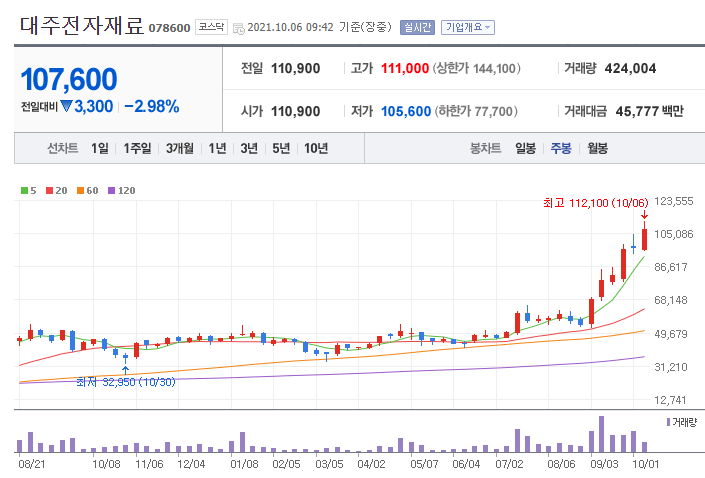The image size is (705, 478).
Task: Click the 봉차트 label
Action: click(486, 148)
